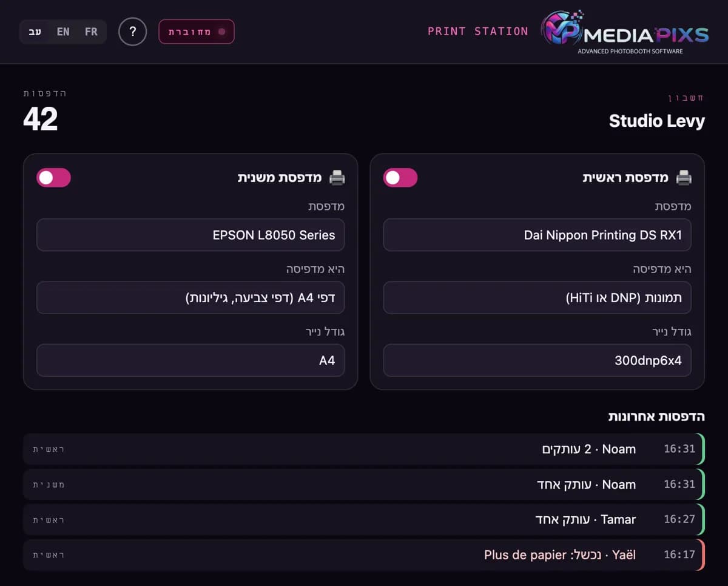The image size is (728, 586).
Task: Toggle the מדפסת ראשית switch
Action: pyautogui.click(x=400, y=178)
